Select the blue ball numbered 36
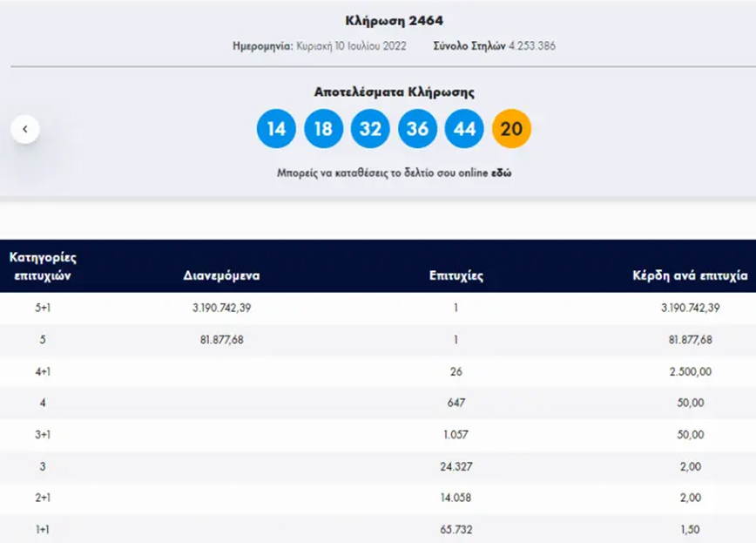The height and width of the screenshot is (543, 756). point(417,129)
